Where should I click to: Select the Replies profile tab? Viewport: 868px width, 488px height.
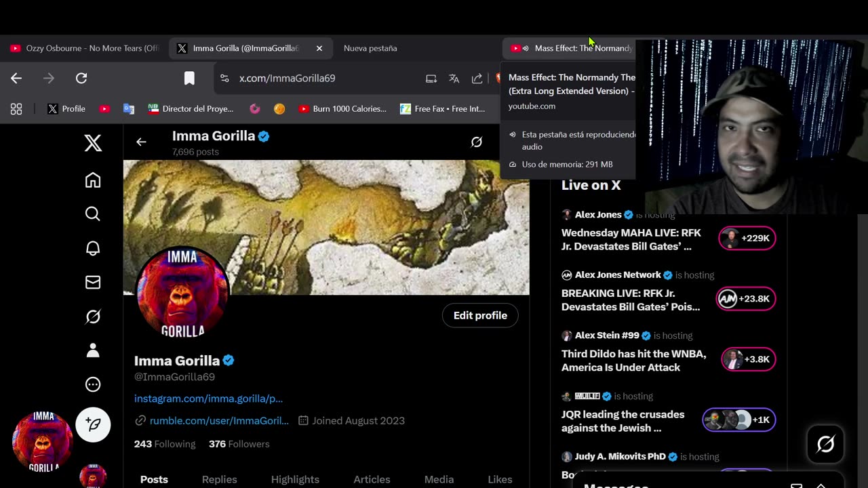pyautogui.click(x=220, y=479)
